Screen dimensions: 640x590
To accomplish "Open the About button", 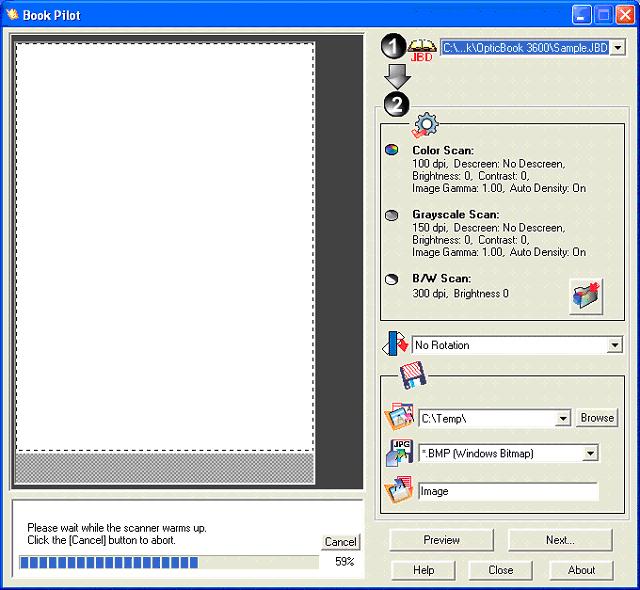I will 581,570.
